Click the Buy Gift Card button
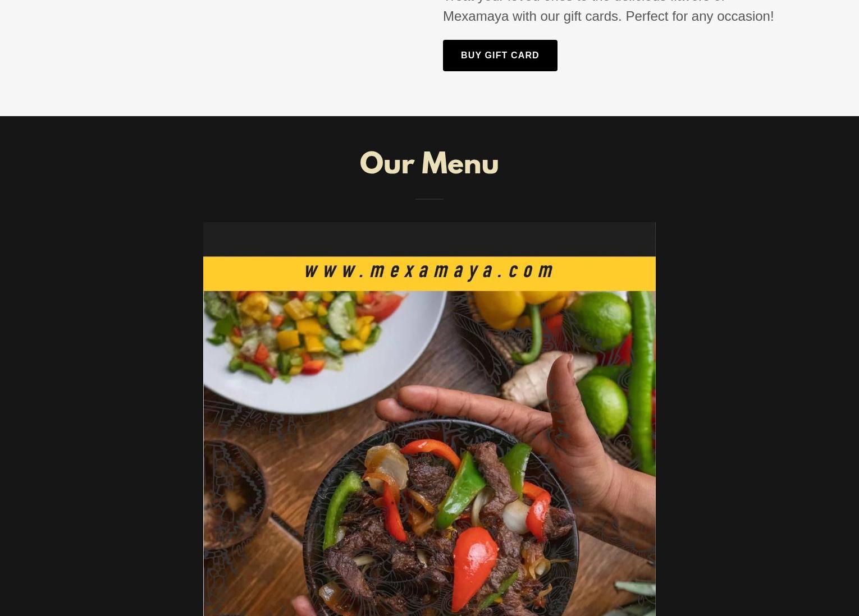This screenshot has width=859, height=616. click(x=500, y=56)
